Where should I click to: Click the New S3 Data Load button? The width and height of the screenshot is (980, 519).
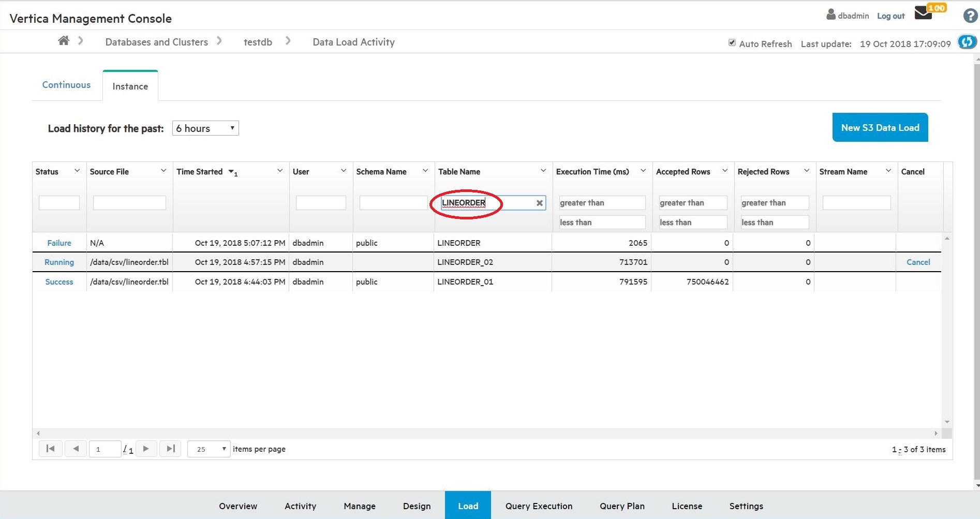click(880, 127)
